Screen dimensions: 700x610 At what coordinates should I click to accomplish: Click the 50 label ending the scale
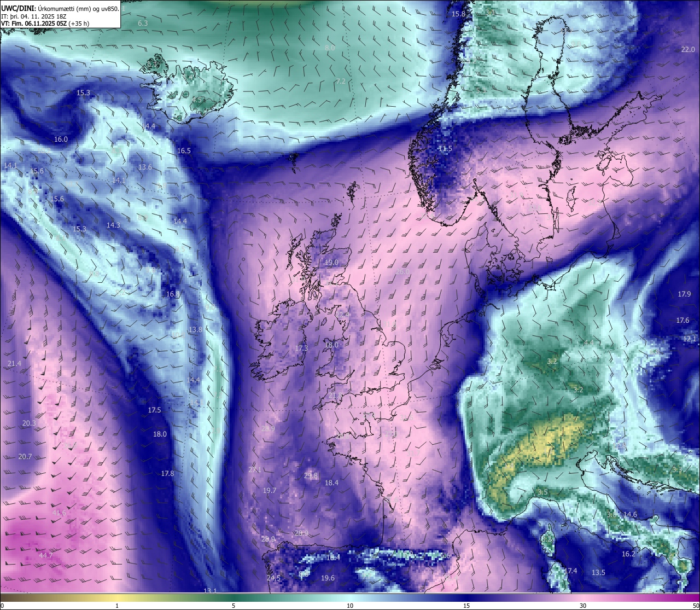tap(695, 606)
